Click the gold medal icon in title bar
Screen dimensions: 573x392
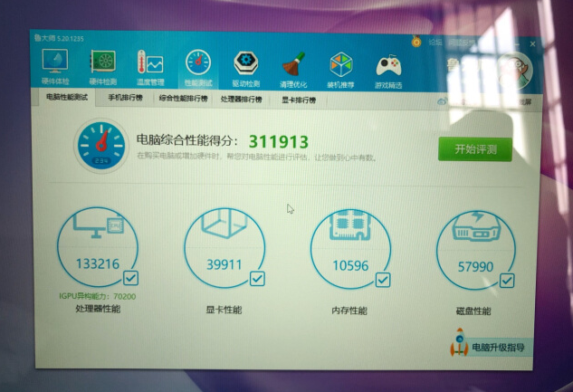tap(416, 42)
